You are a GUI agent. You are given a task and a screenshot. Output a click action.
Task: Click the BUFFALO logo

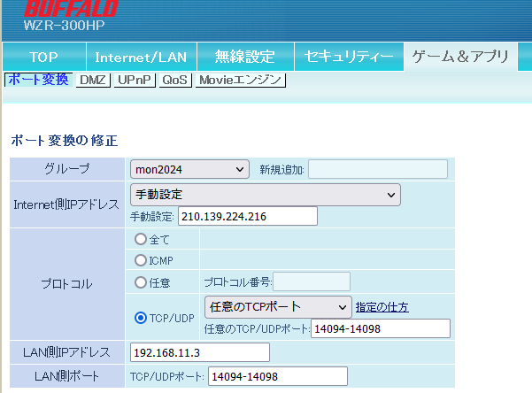coord(71,11)
